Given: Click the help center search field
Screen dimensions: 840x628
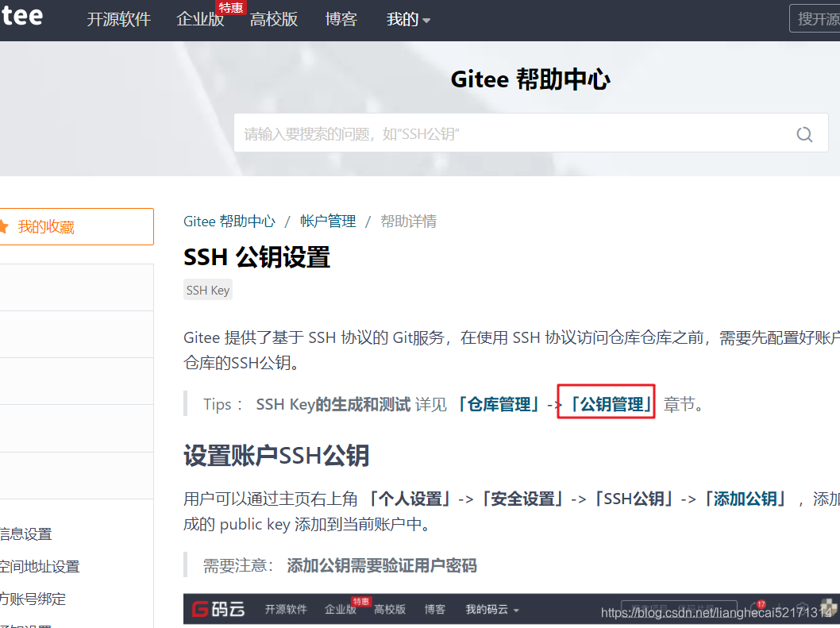Looking at the screenshot, I should click(x=531, y=133).
